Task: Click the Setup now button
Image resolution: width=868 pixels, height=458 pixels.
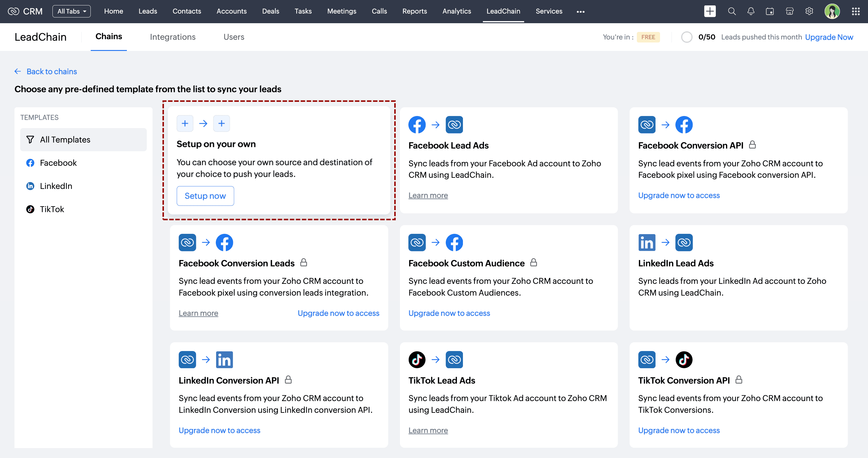Action: pyautogui.click(x=205, y=196)
